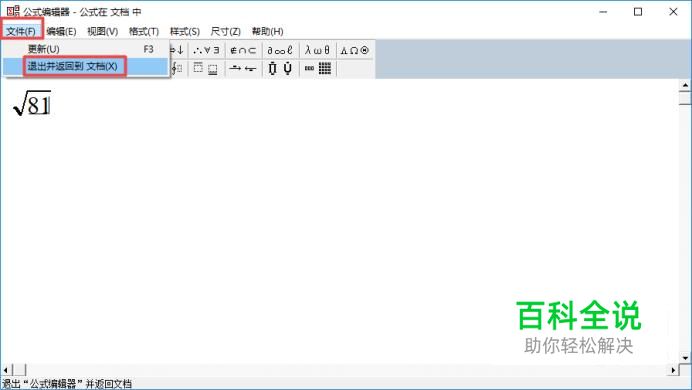Open the uppercase Greek letters palette (ΛΩΘ)
The height and width of the screenshot is (390, 692).
355,50
